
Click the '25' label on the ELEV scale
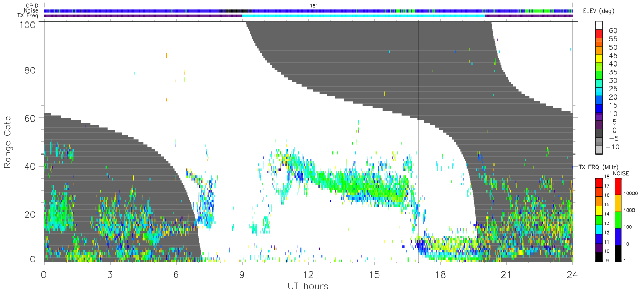[613, 89]
